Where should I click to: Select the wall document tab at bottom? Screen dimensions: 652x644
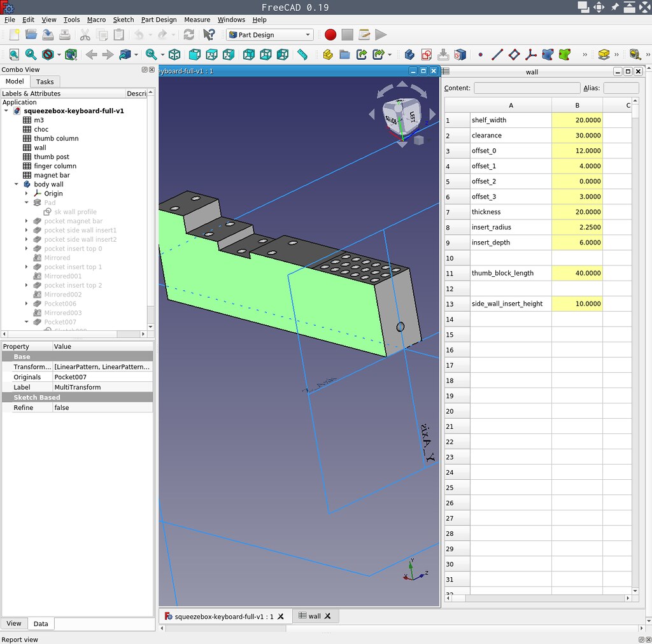point(315,616)
